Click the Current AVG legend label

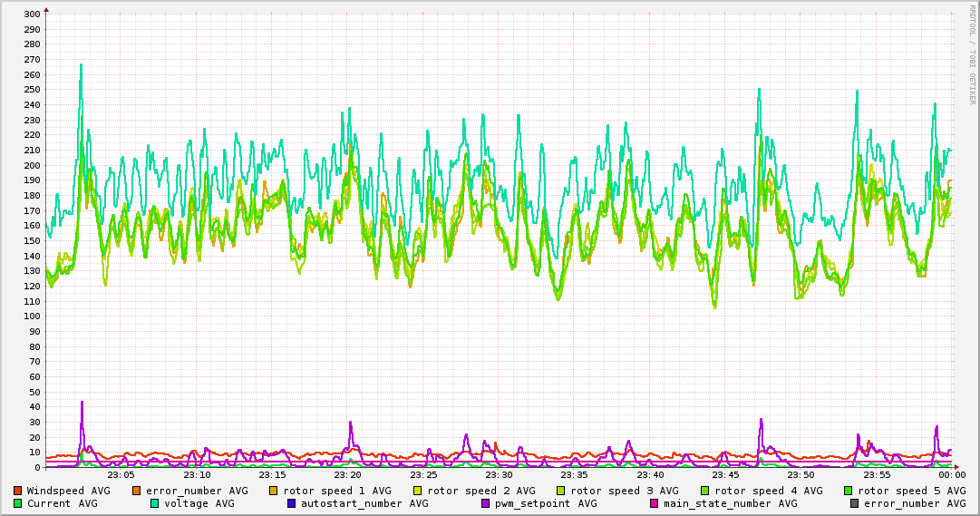[62, 503]
